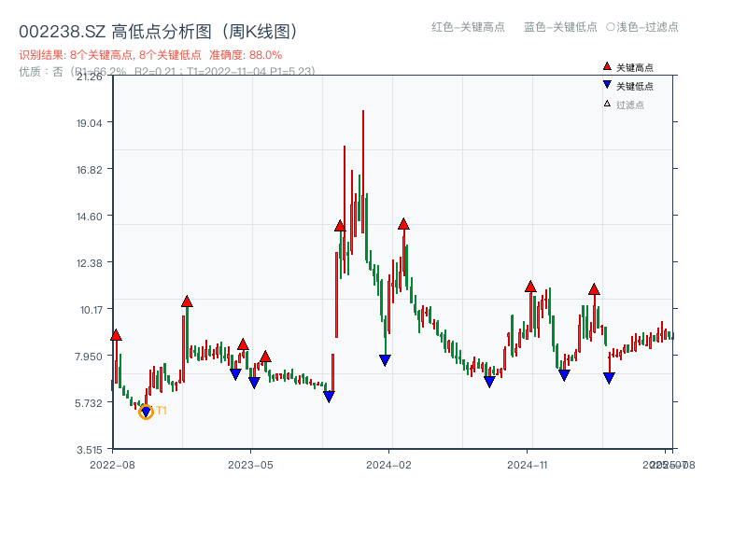This screenshot has width=747, height=560.
Task: Select the 关键低点 blue triangle legend icon
Action: coord(605,84)
